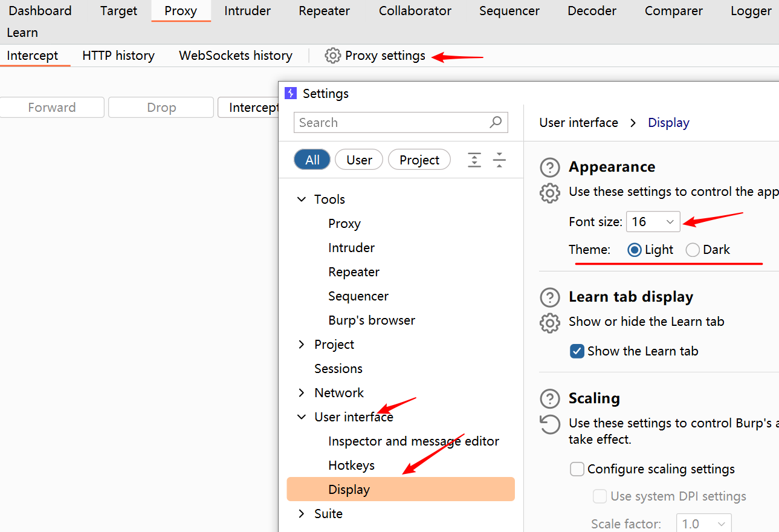Viewport: 779px width, 532px height.
Task: Open the Learn tab display help icon
Action: [549, 297]
